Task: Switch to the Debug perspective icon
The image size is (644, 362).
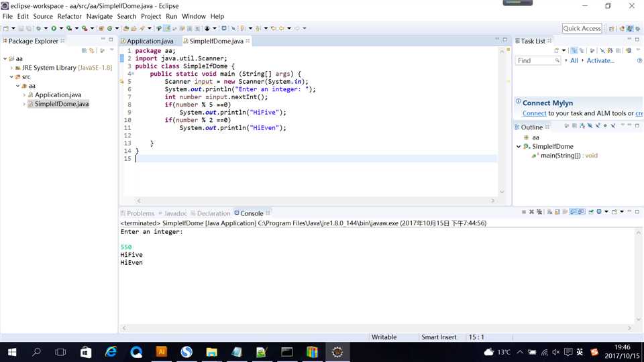Action: click(637, 29)
